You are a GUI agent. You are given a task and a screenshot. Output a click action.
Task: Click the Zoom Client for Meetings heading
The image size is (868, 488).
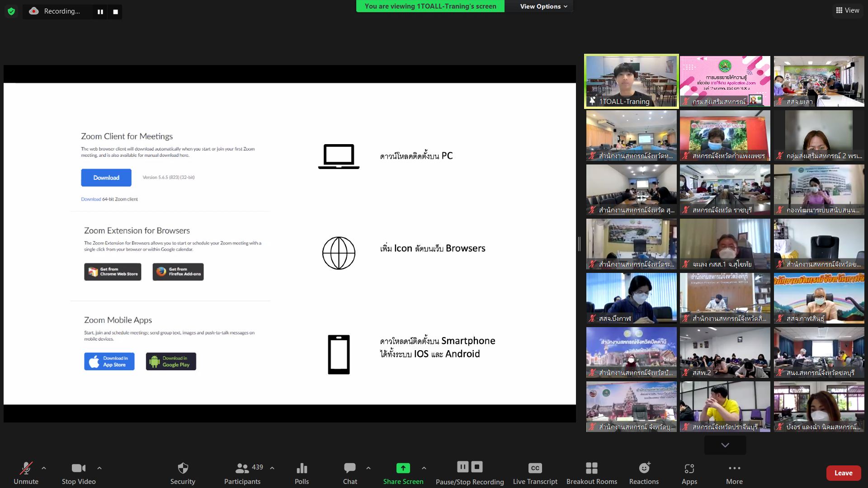tap(127, 136)
